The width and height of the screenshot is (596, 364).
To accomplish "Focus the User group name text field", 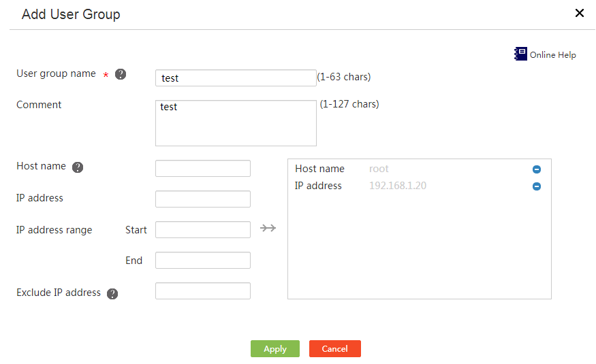I will [236, 78].
